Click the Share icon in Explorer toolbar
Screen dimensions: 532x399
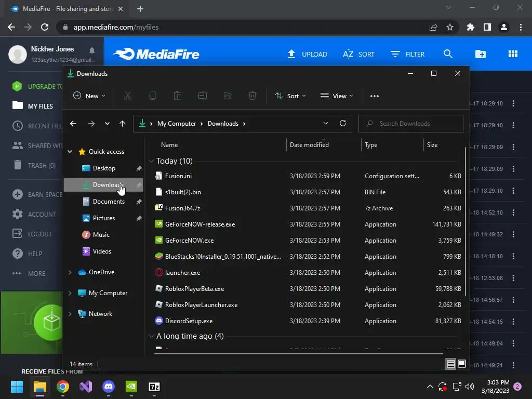(x=228, y=96)
